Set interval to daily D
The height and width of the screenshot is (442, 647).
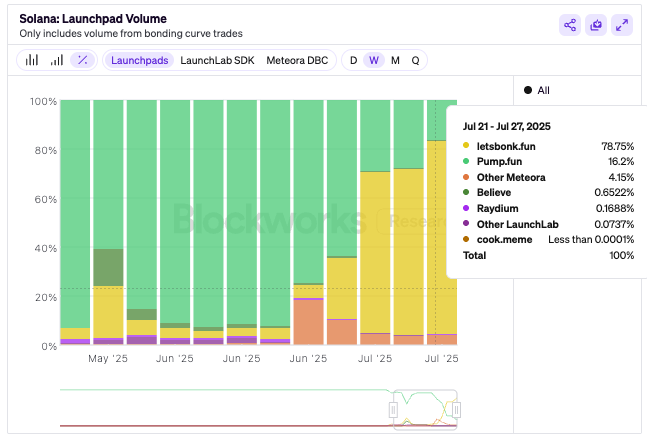pos(353,60)
